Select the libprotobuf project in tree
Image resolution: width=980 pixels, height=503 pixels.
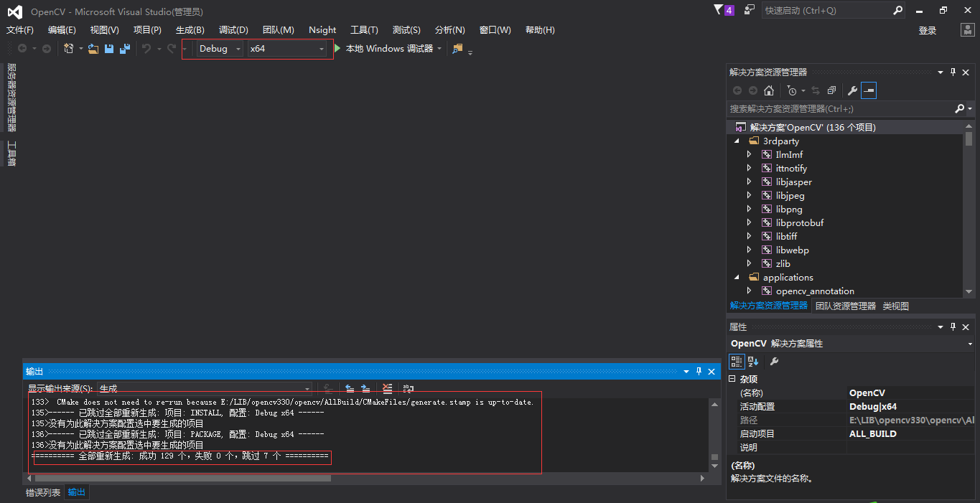coord(799,223)
